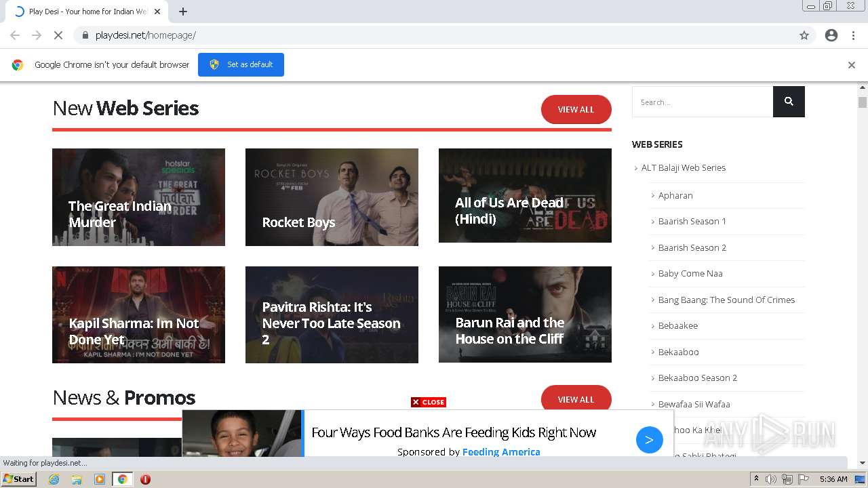This screenshot has height=488, width=868.
Task: Close the Play Desi tab
Action: 158,12
